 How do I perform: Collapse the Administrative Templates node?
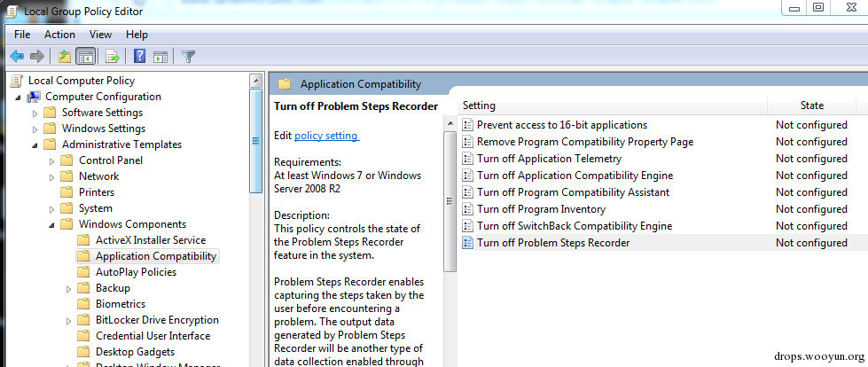[x=35, y=145]
